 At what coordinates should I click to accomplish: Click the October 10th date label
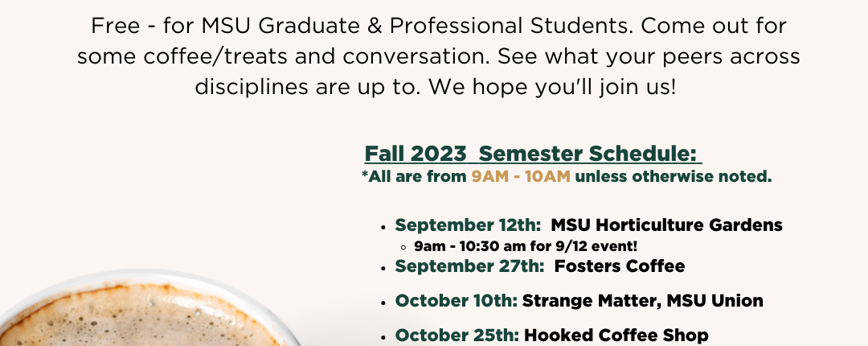click(x=457, y=301)
